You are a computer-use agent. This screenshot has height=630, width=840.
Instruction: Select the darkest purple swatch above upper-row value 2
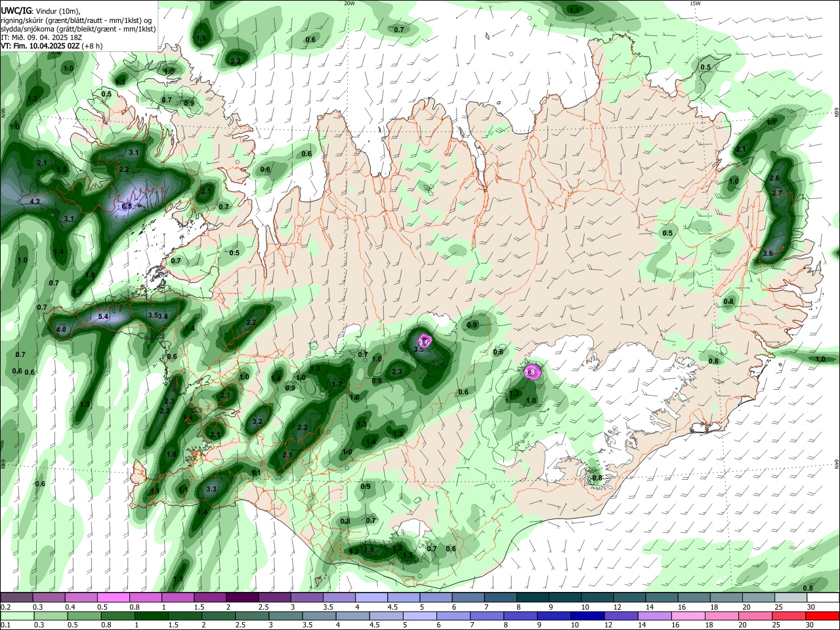tap(242, 597)
